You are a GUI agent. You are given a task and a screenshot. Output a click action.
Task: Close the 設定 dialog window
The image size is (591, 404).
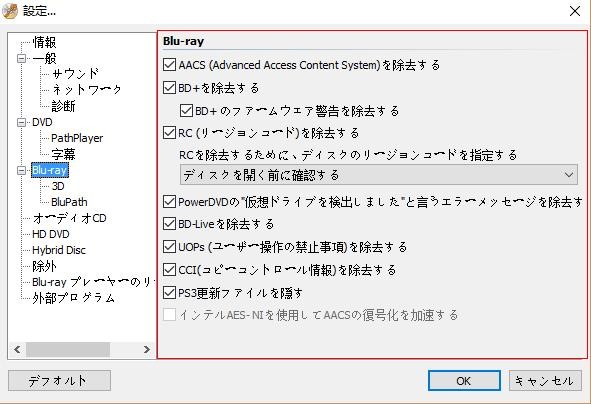(575, 11)
